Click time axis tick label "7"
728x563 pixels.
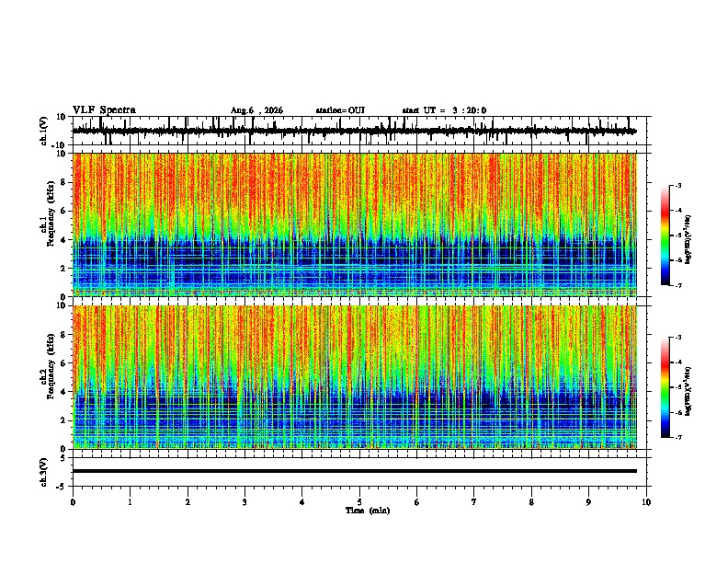[474, 502]
